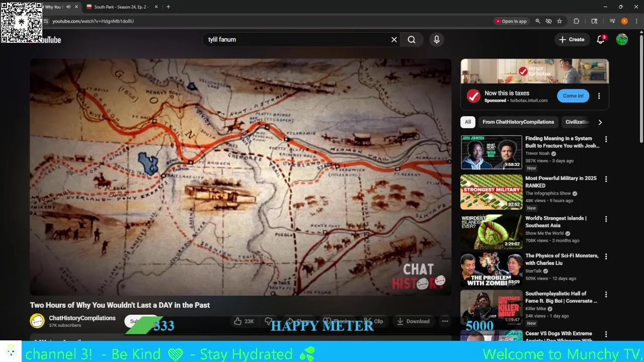Open the Josh Johnson Trevor Noah video thumbnail
Viewport: 644px width, 362px height.
tap(492, 152)
